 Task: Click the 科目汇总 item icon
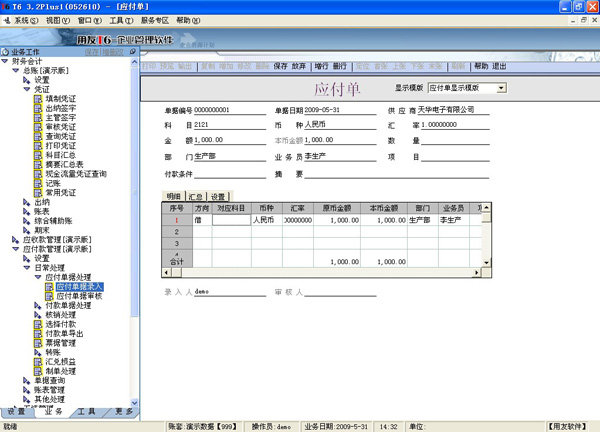point(38,155)
